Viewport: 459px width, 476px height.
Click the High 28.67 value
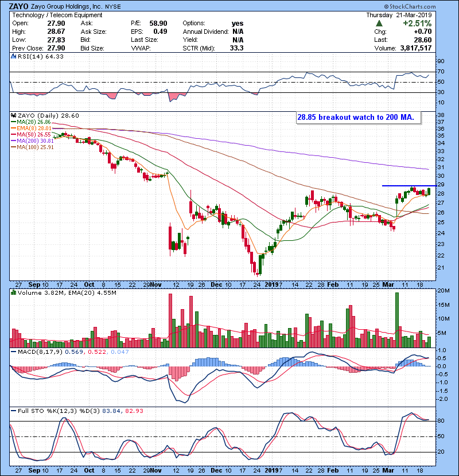tap(56, 32)
